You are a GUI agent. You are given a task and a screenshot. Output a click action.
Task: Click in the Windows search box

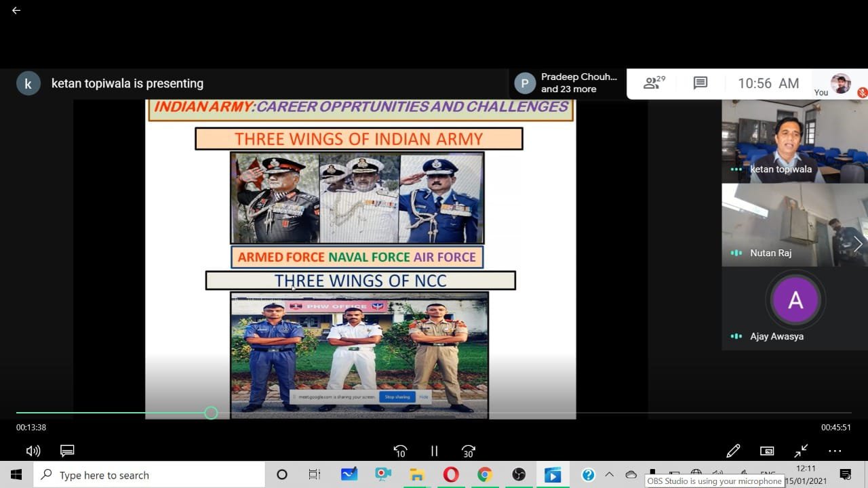pyautogui.click(x=149, y=475)
